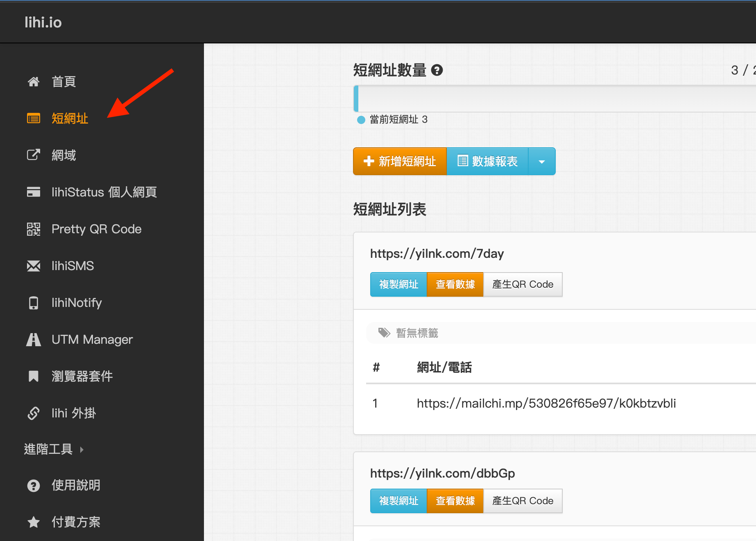Click the envelope icon beside lihiSMS
Screen dimensions: 756x541
point(33,266)
